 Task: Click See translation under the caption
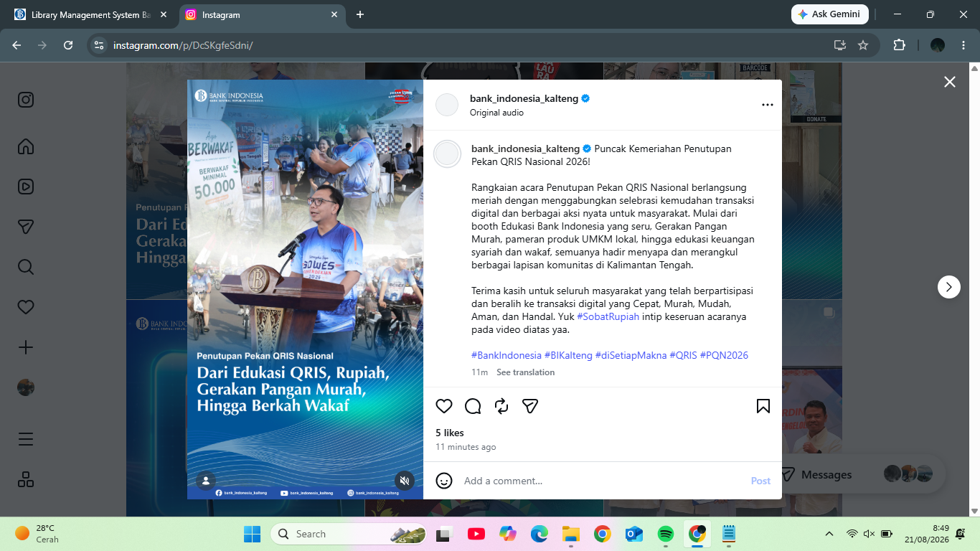coord(525,372)
